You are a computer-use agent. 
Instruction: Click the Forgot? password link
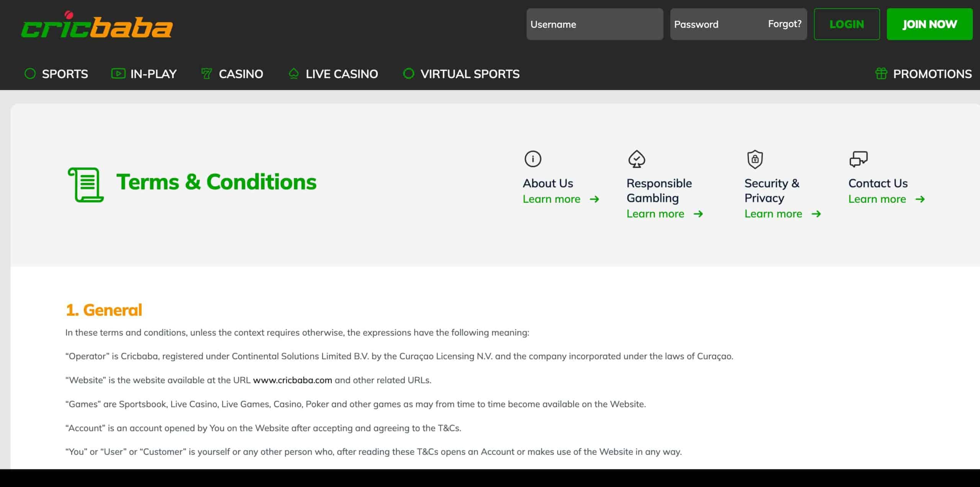pyautogui.click(x=784, y=24)
